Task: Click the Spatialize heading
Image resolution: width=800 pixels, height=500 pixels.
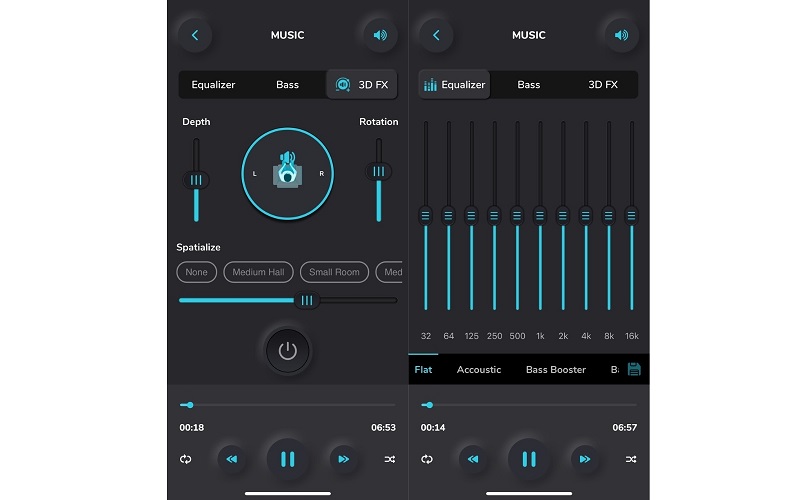Action: click(x=198, y=247)
